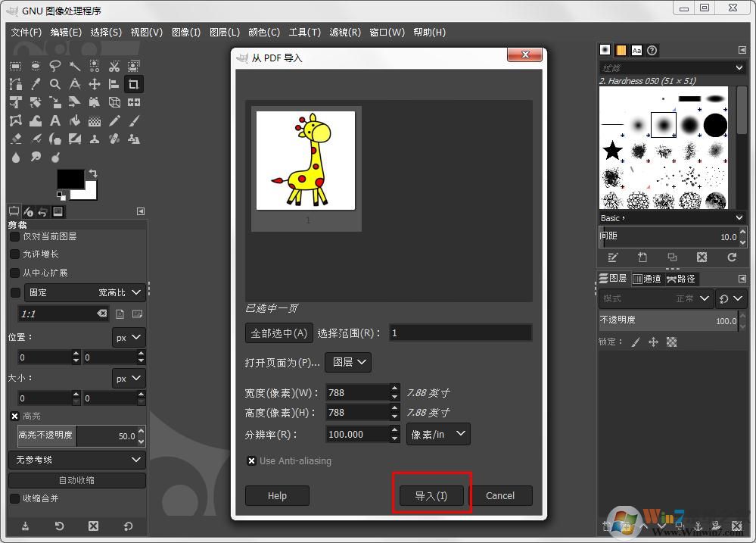This screenshot has height=543, width=756.
Task: Select the Color Picker tool
Action: (x=35, y=84)
